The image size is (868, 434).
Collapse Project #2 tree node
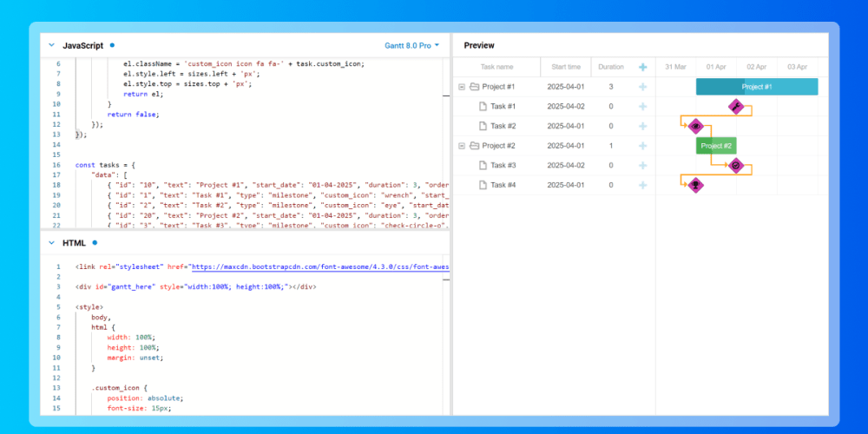[x=461, y=146]
